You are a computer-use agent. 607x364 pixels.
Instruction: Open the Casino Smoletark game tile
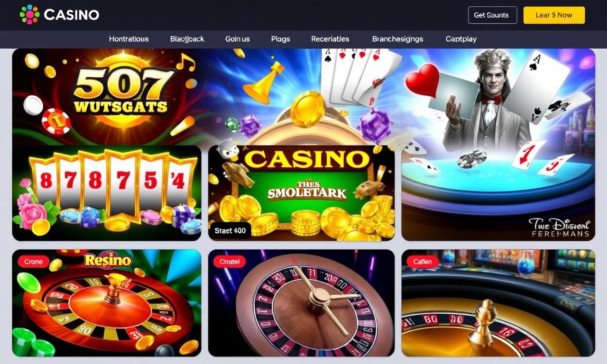click(301, 193)
